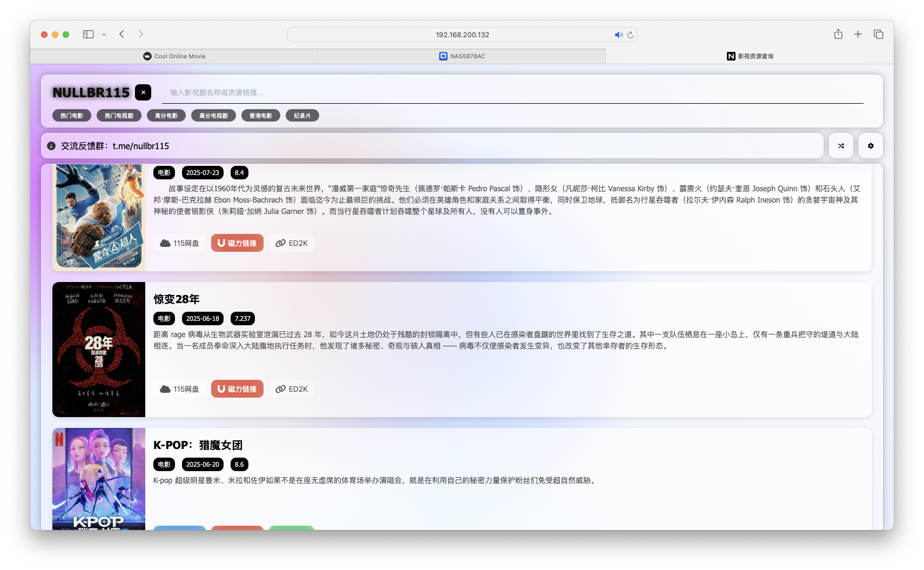
Task: Reload the page with the refresh icon
Action: 630,35
